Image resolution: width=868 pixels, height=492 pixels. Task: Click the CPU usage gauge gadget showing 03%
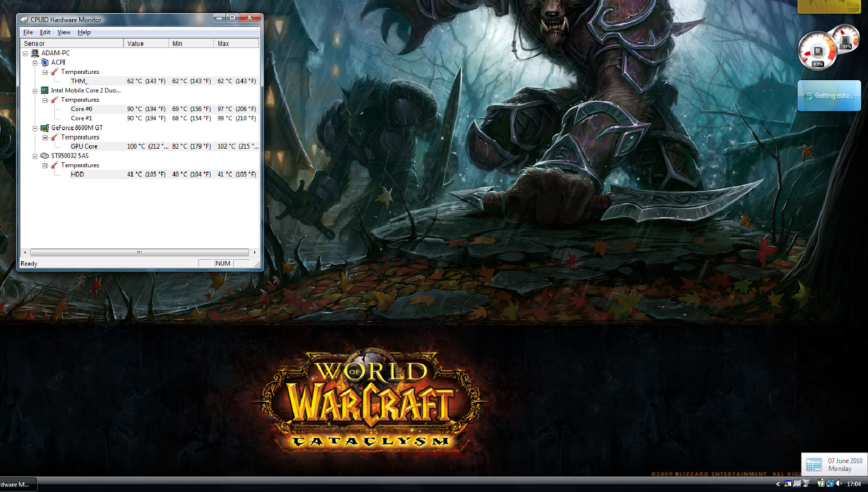click(817, 51)
